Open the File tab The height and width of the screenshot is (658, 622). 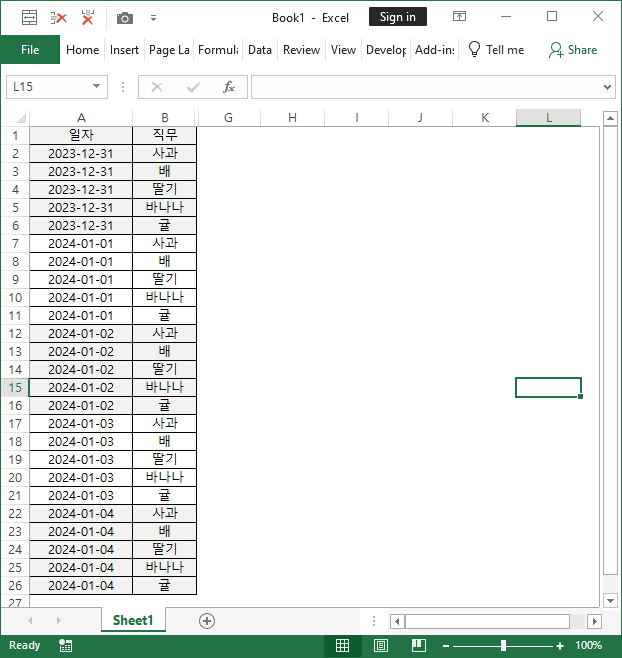(x=30, y=50)
